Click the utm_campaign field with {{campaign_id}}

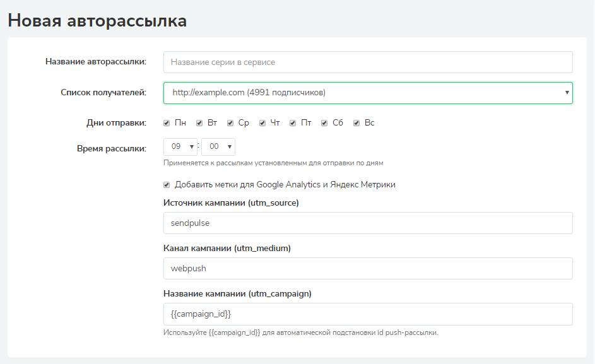point(368,314)
